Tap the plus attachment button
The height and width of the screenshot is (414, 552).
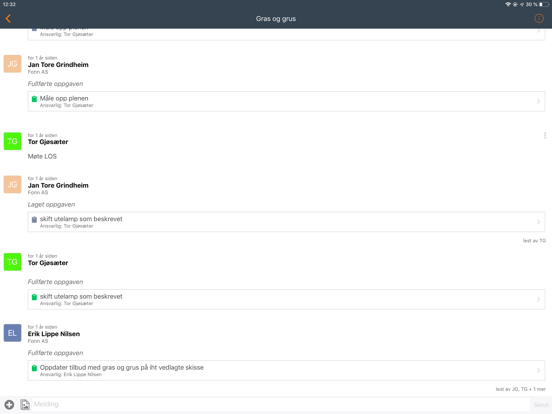pyautogui.click(x=10, y=404)
